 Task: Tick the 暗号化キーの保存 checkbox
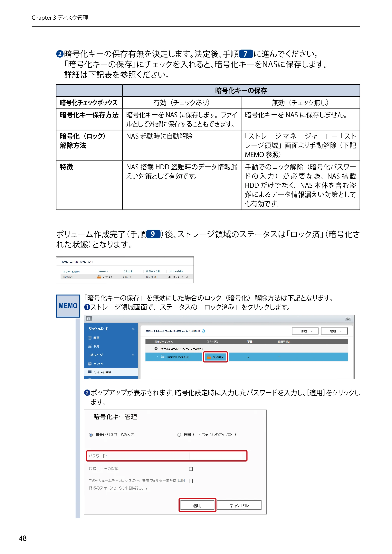(x=191, y=469)
